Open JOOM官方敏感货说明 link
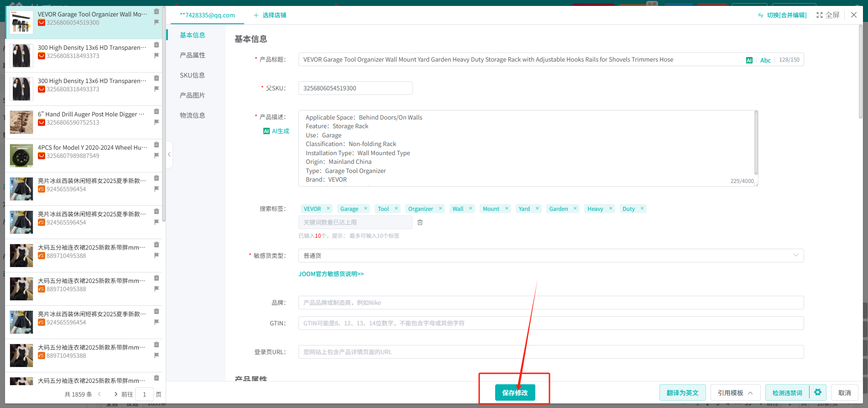 [331, 274]
